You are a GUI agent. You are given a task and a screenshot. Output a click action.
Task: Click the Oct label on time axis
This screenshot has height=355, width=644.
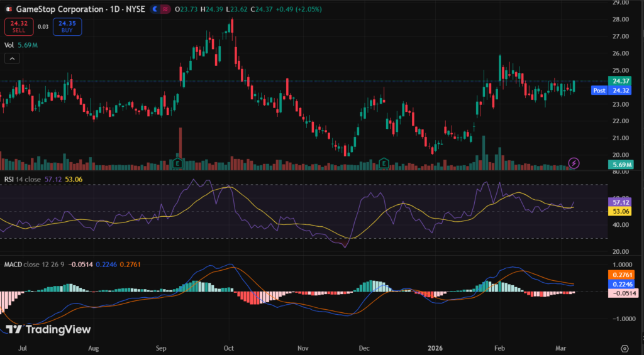click(x=229, y=347)
